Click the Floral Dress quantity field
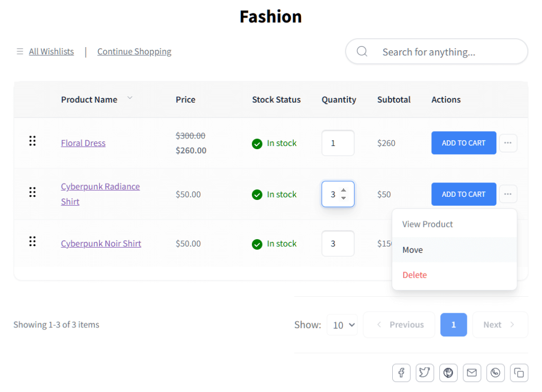 click(x=338, y=143)
